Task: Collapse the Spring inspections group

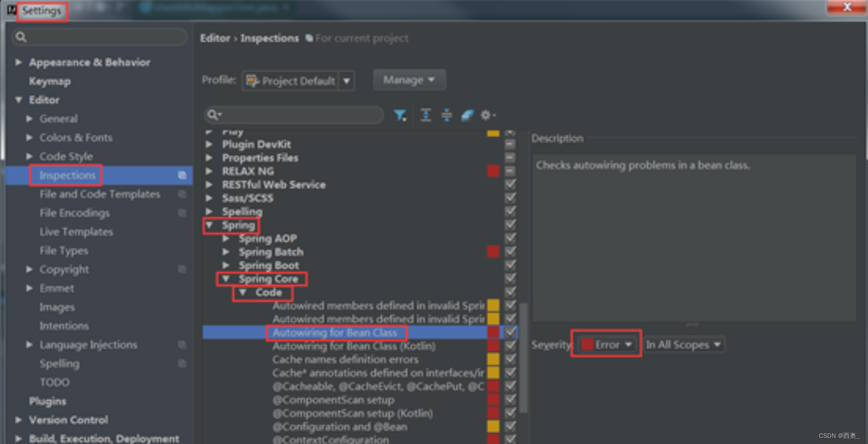Action: coord(209,225)
